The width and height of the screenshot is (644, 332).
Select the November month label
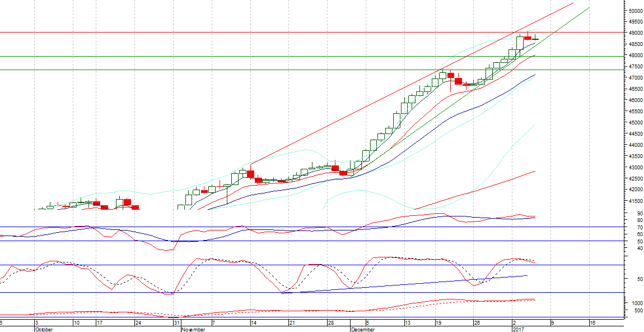(192, 330)
